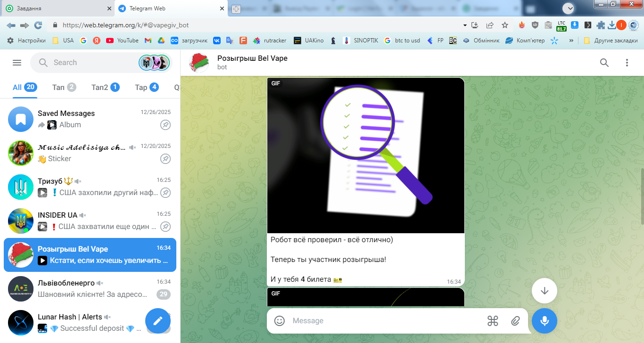The width and height of the screenshot is (644, 343).
Task: Click the browser address bar URL
Action: point(125,25)
